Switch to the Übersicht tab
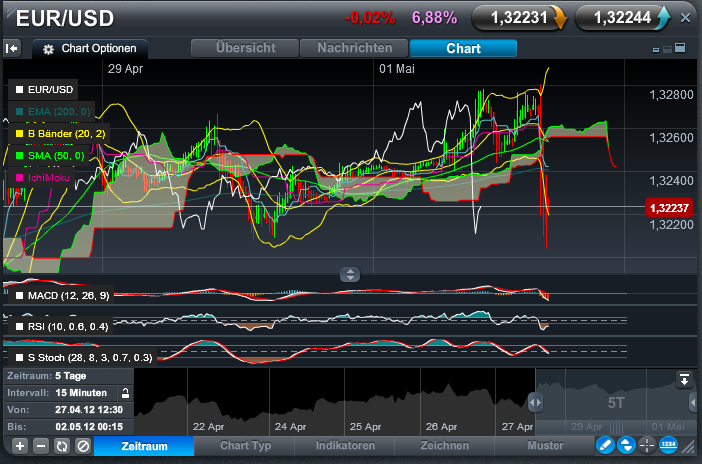The image size is (702, 464). click(245, 48)
